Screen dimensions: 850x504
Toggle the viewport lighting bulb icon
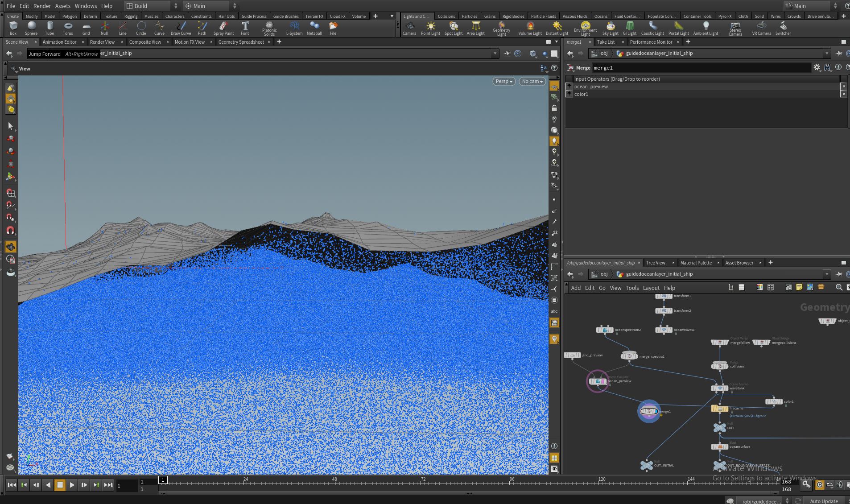[x=554, y=141]
